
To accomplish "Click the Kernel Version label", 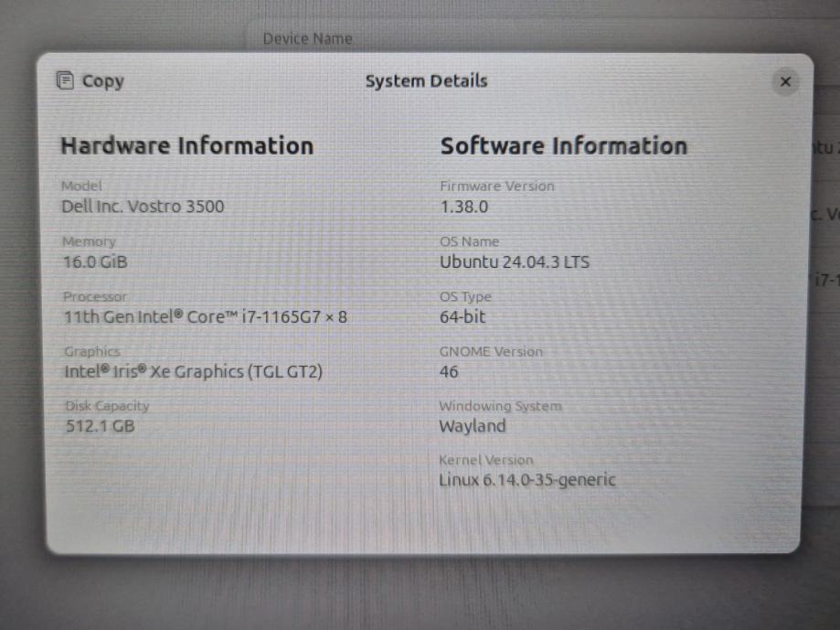I will click(486, 460).
